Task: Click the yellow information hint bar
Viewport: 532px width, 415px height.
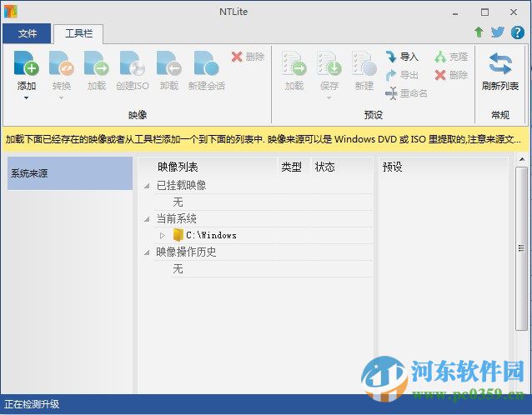Action: pos(265,139)
